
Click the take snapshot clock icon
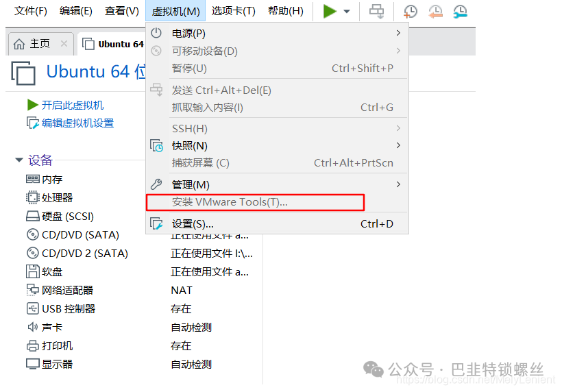tap(410, 12)
